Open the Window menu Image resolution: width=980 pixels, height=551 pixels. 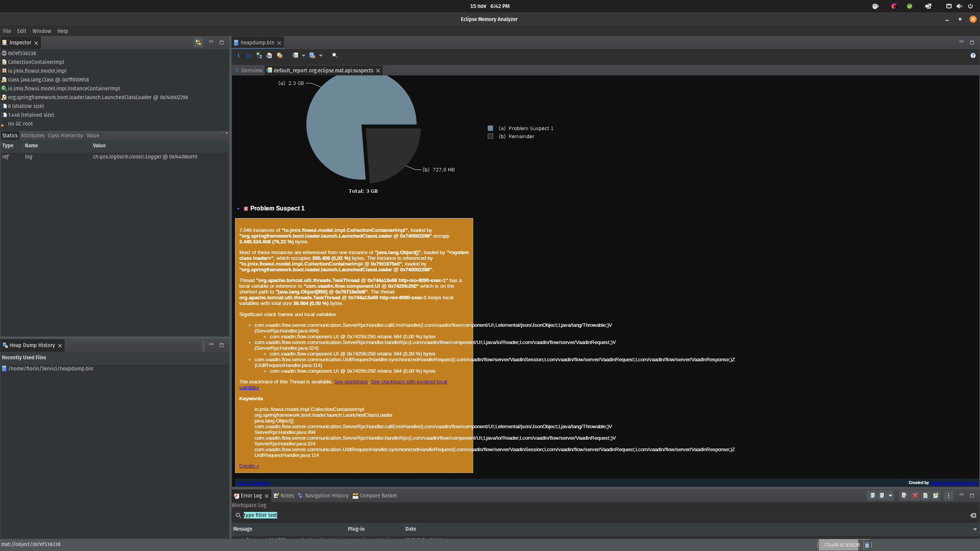point(42,31)
